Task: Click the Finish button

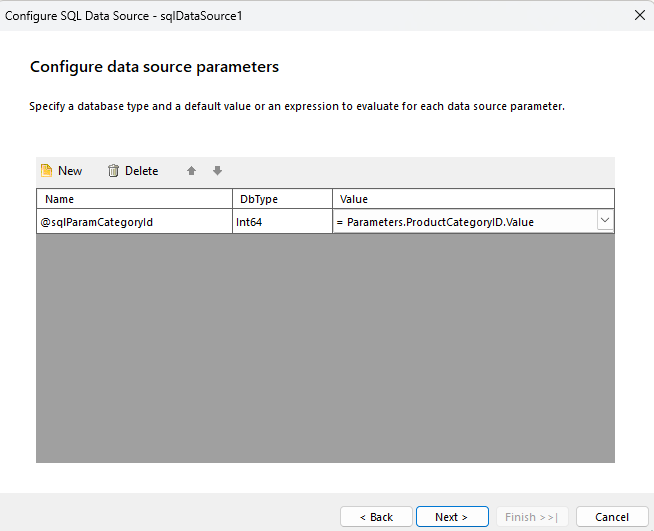Action: 532,517
